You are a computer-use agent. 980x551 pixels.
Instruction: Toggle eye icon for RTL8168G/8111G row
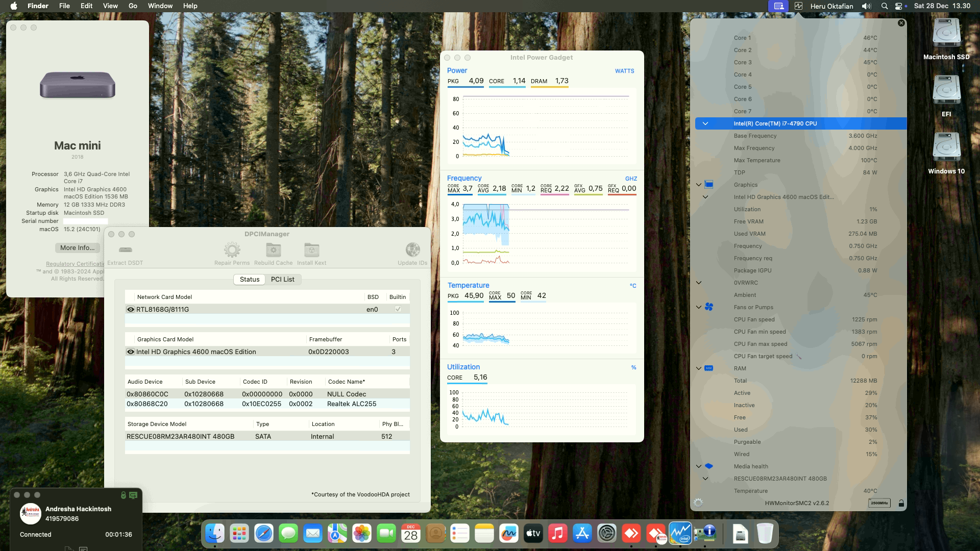coord(131,309)
